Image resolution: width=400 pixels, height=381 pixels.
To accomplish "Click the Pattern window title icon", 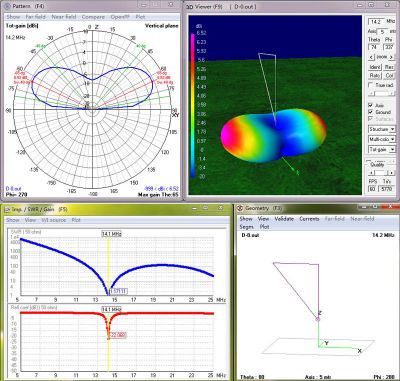I will [x=7, y=6].
